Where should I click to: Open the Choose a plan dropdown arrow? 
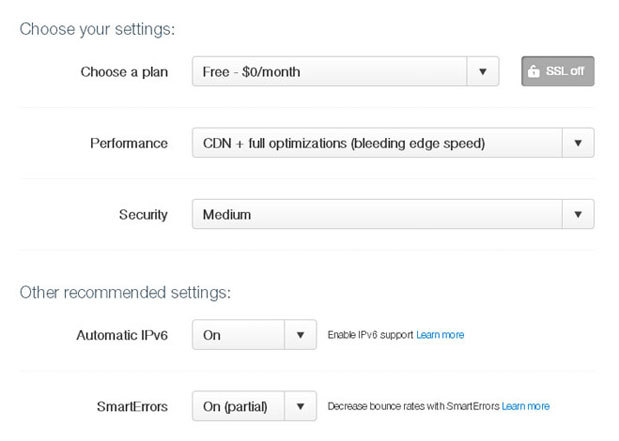pyautogui.click(x=483, y=71)
